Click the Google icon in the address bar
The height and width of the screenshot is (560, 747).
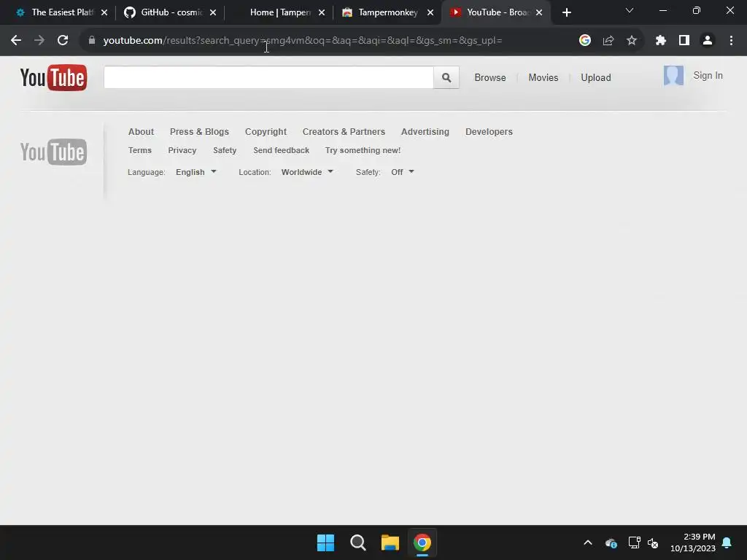585,41
